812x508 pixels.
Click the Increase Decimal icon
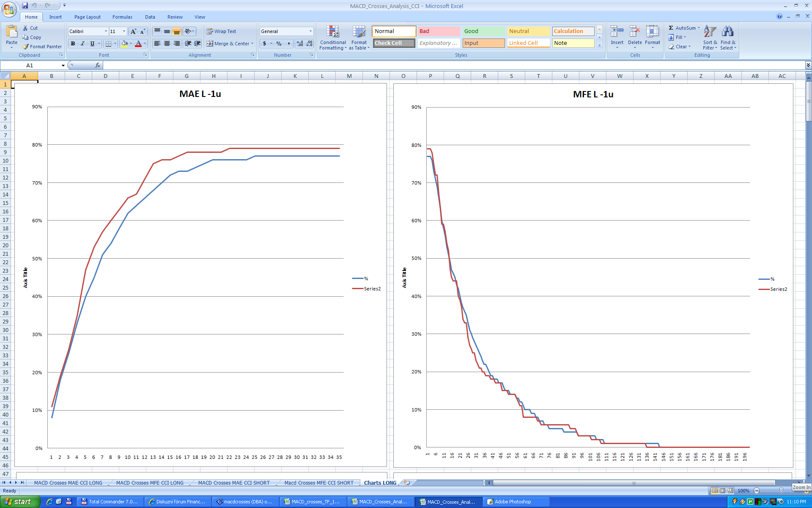point(300,44)
